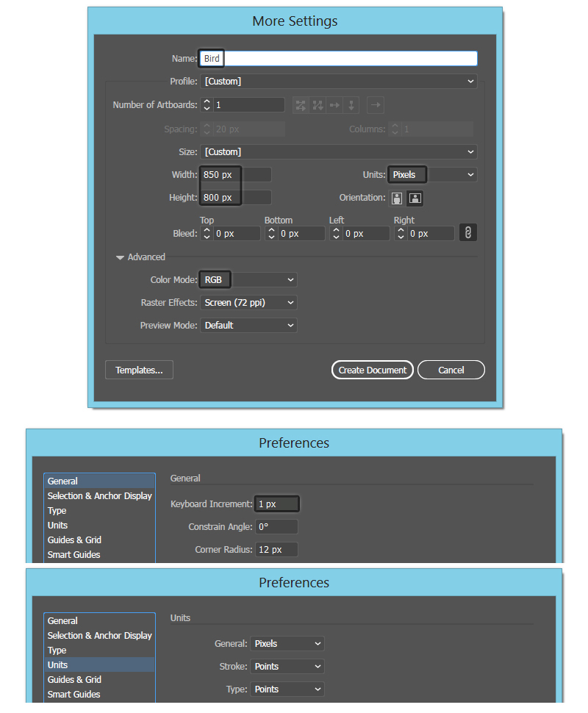
Task: Click the right-to-left layout arrow icon
Action: 376,105
